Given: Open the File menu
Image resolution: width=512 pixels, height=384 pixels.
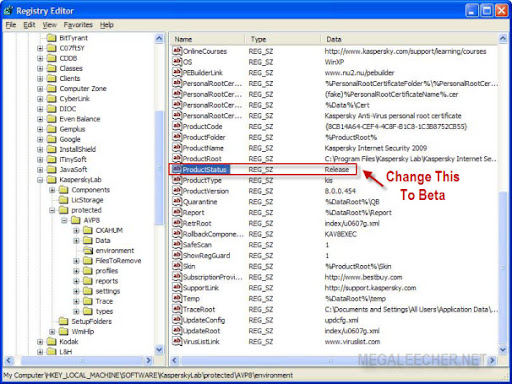Looking at the screenshot, I should [x=11, y=25].
